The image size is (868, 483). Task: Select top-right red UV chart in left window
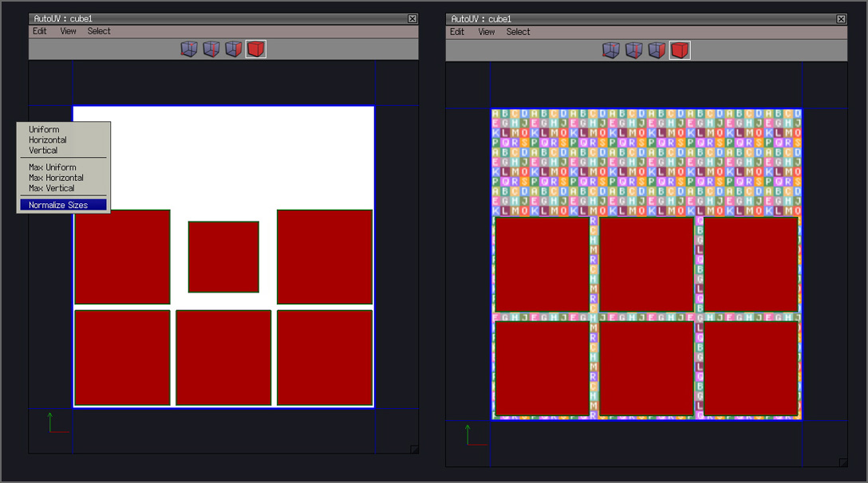325,257
